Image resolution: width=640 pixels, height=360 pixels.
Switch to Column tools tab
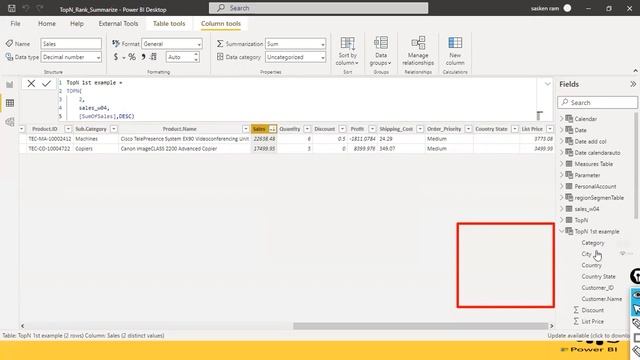[x=221, y=24]
